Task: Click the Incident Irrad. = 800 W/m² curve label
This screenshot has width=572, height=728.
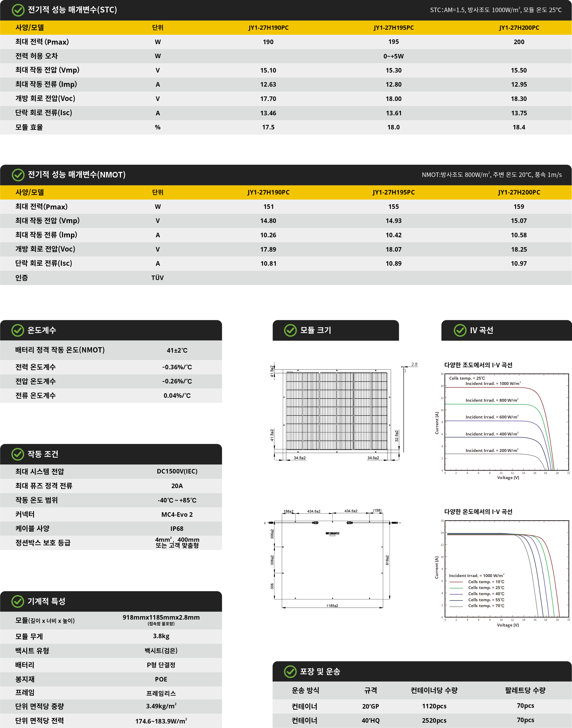Action: pyautogui.click(x=492, y=400)
